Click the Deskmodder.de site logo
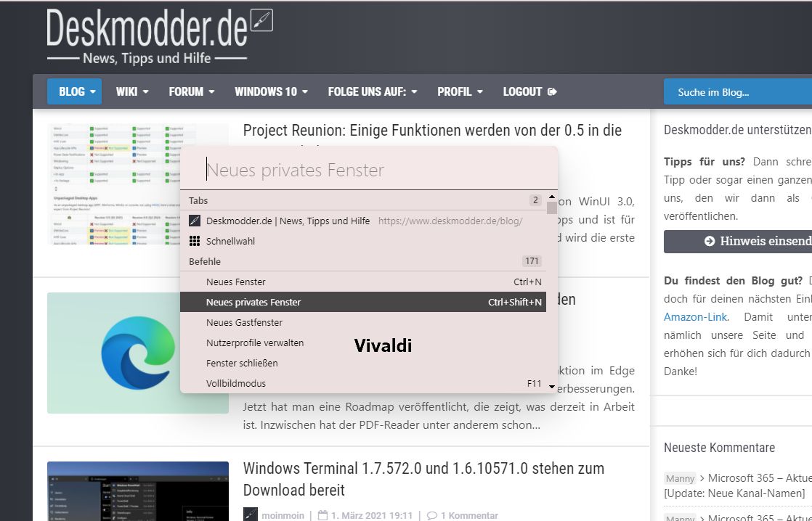Screen dimensions: 812x521 [147, 36]
